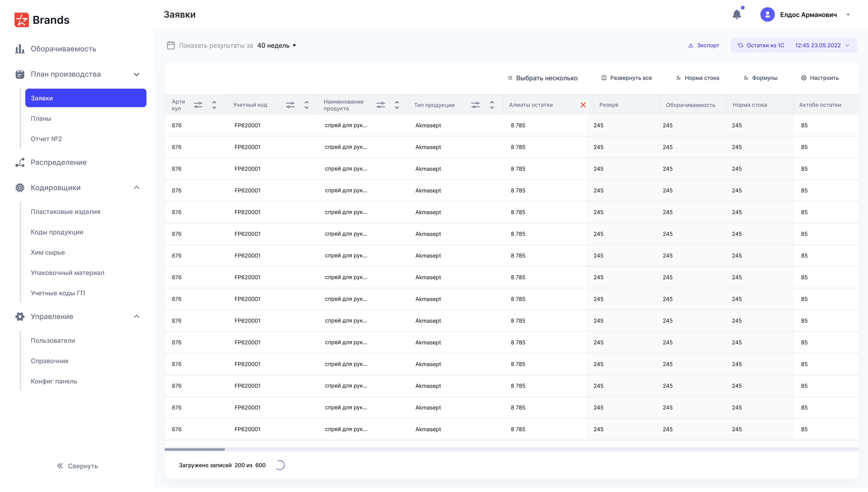Open the notifications bell
This screenshot has width=868, height=492.
click(737, 14)
